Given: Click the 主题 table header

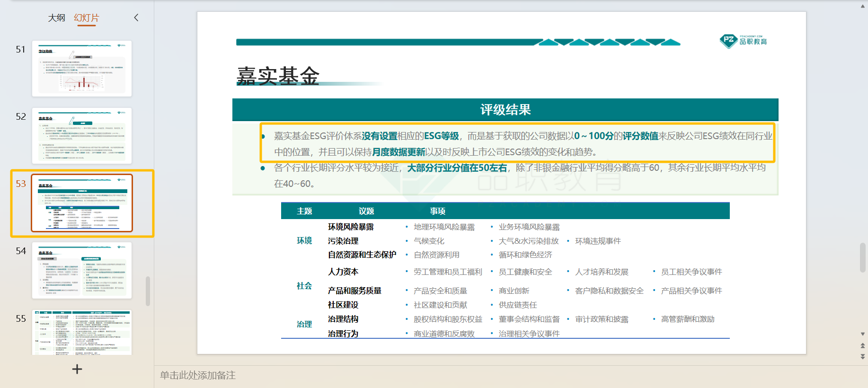Looking at the screenshot, I should pos(304,211).
